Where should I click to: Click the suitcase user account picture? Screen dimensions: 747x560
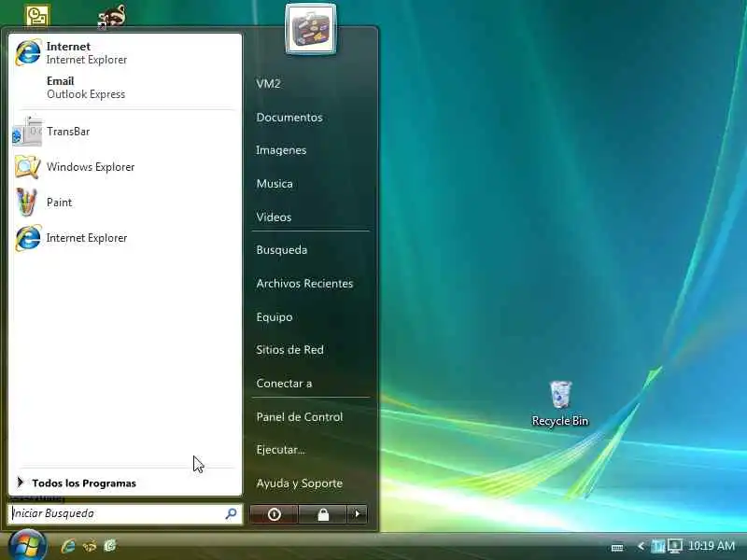click(311, 29)
